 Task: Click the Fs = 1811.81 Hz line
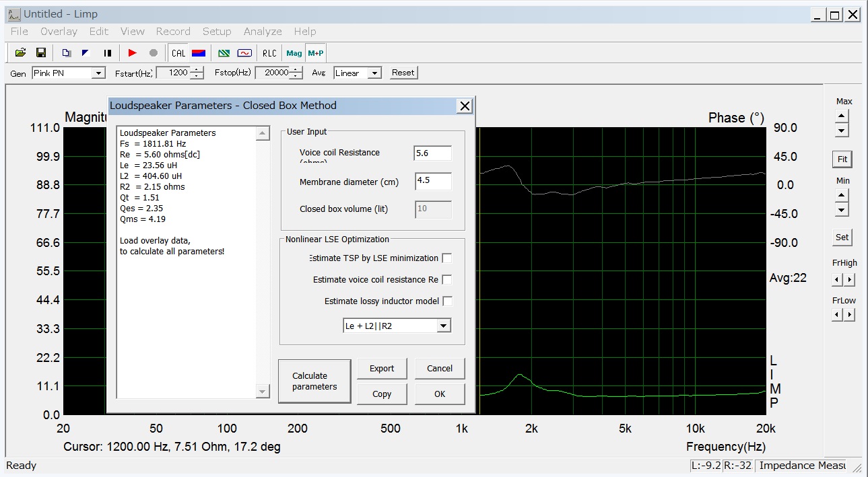coord(153,143)
